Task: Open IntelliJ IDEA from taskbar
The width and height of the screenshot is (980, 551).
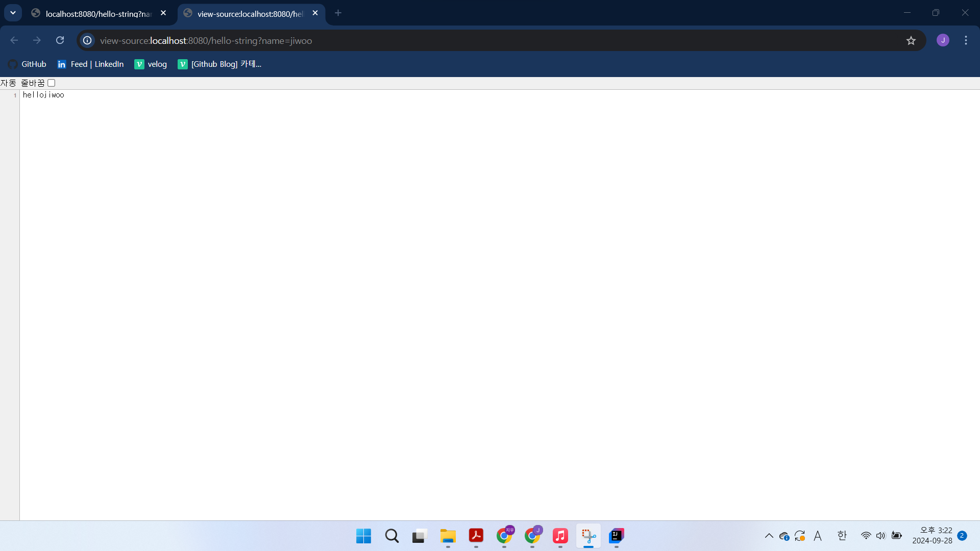Action: click(616, 536)
